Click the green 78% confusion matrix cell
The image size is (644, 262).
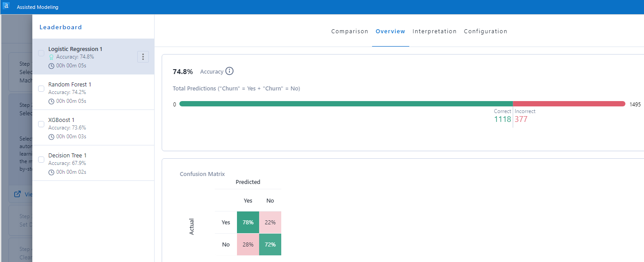pos(248,222)
